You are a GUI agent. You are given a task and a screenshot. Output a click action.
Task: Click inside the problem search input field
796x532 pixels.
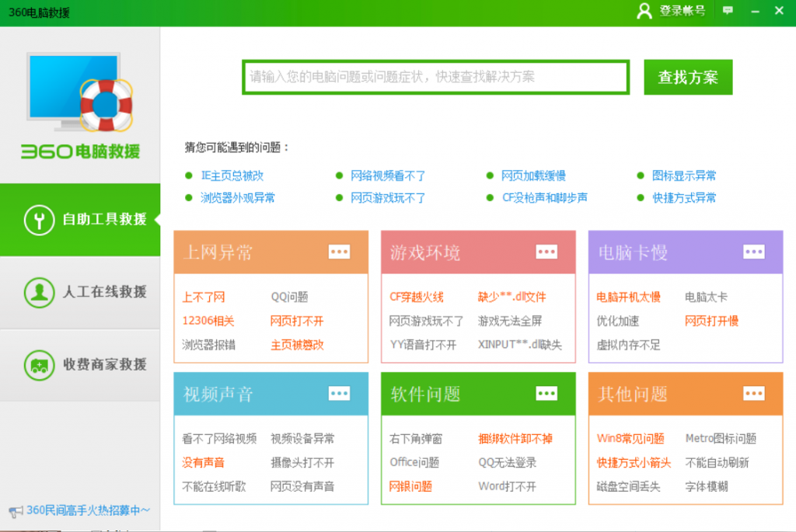[435, 77]
